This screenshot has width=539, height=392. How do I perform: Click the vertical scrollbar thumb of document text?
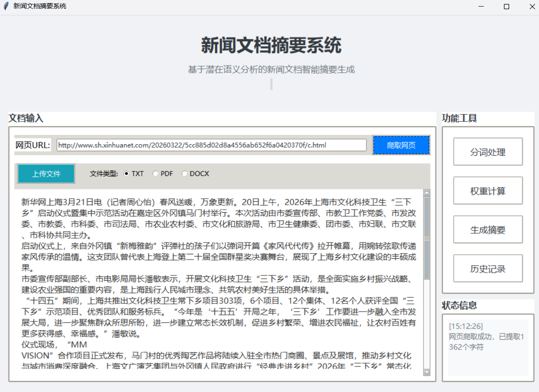tap(427, 238)
